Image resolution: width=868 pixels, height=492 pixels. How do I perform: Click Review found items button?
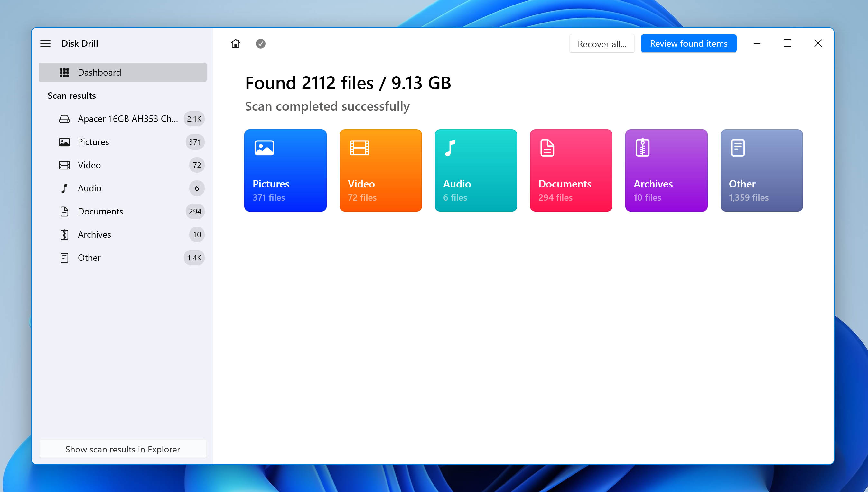point(688,43)
